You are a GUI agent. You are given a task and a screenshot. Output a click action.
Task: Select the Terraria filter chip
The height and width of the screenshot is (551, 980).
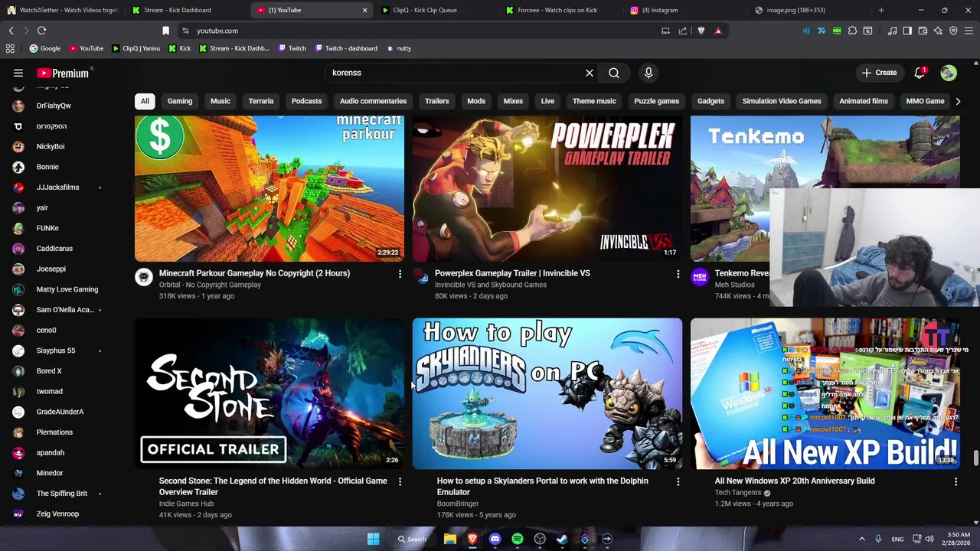pos(260,101)
